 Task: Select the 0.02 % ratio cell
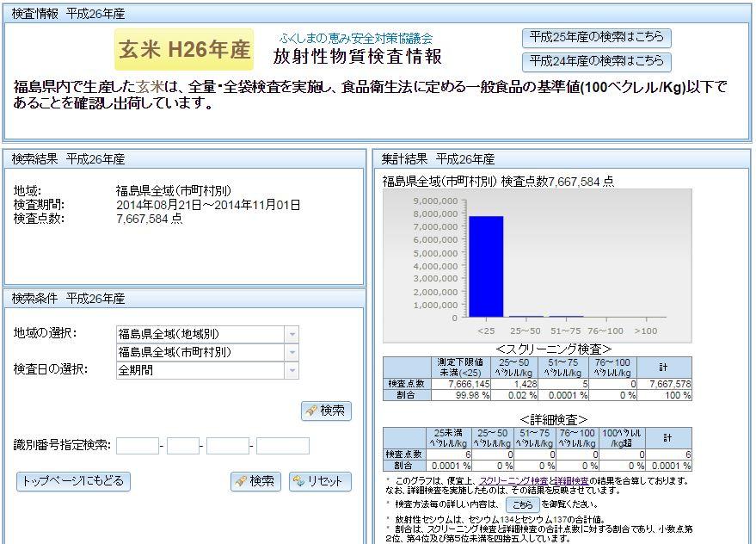coord(514,395)
